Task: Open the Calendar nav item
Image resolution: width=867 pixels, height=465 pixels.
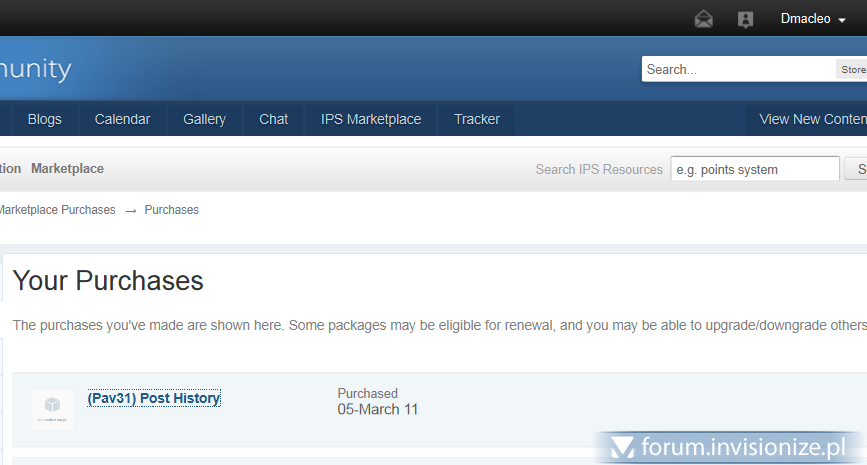Action: tap(122, 119)
